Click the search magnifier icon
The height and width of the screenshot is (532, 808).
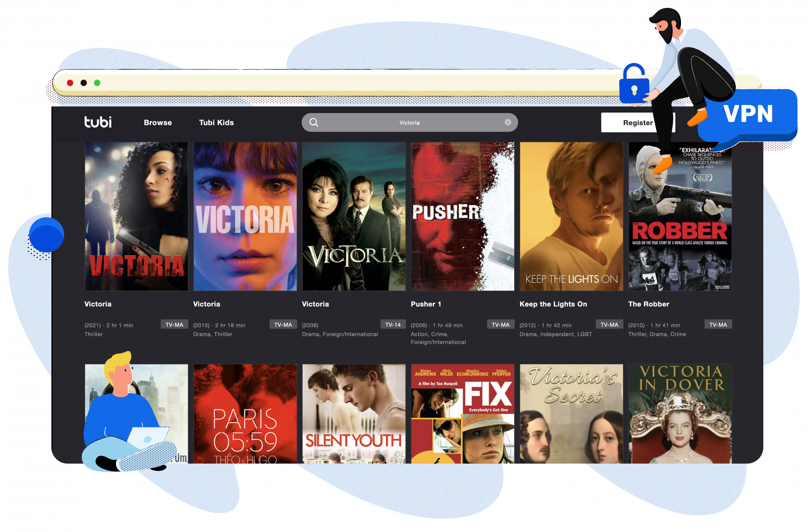coord(314,122)
